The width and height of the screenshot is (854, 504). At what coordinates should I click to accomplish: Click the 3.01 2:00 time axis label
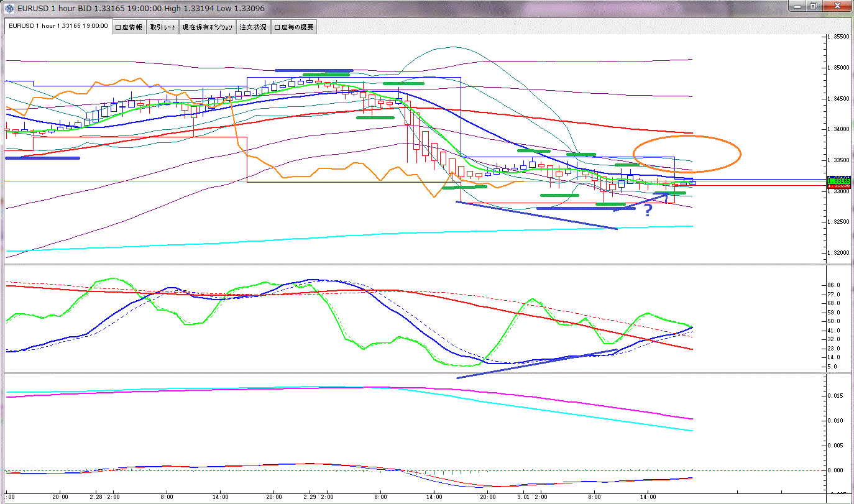point(533,498)
